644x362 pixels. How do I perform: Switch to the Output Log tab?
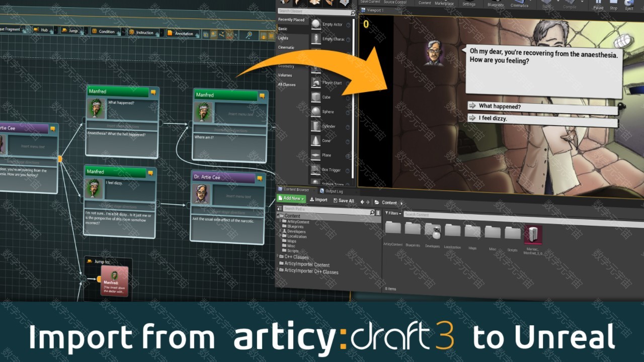click(x=332, y=191)
